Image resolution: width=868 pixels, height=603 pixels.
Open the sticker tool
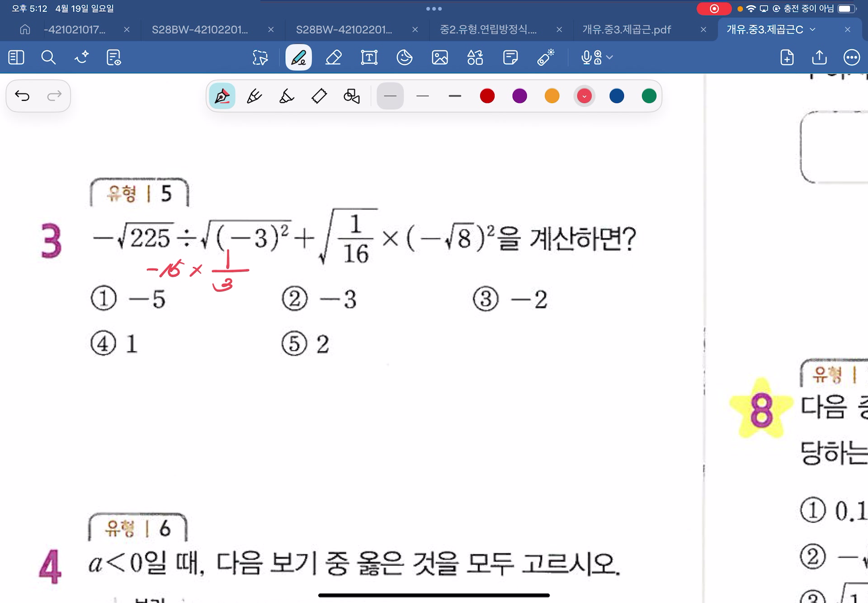coord(404,57)
